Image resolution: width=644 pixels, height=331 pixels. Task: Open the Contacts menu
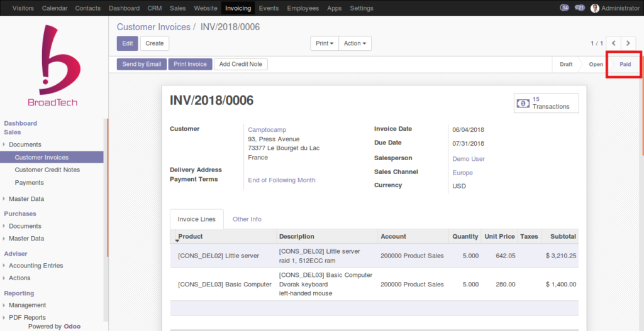click(88, 8)
